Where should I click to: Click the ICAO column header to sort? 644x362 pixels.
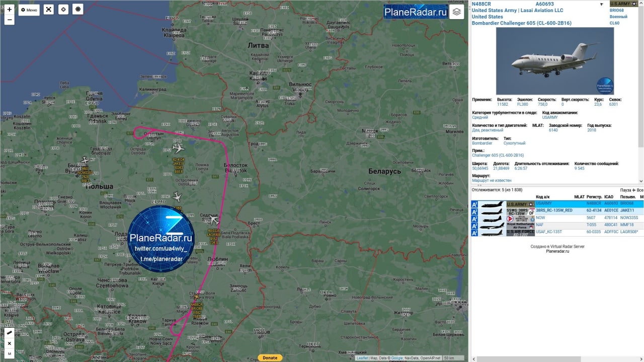609,197
